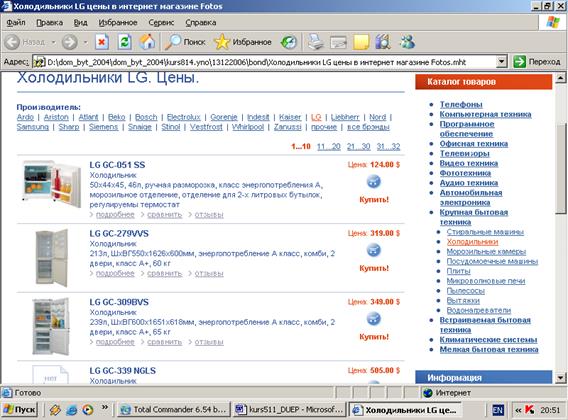Refresh the page with the toolbar icon
Viewport: 568px width, 420px height.
[124, 42]
